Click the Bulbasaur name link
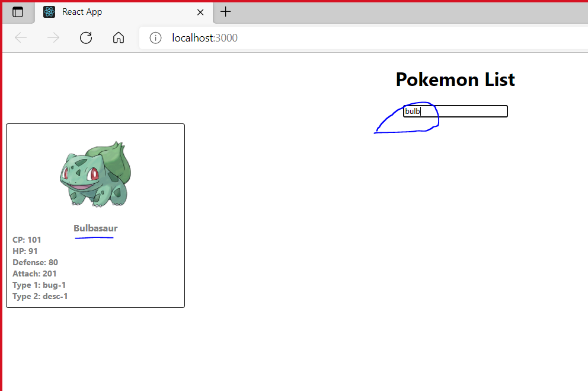Screen dimensions: 588x391 (95, 228)
